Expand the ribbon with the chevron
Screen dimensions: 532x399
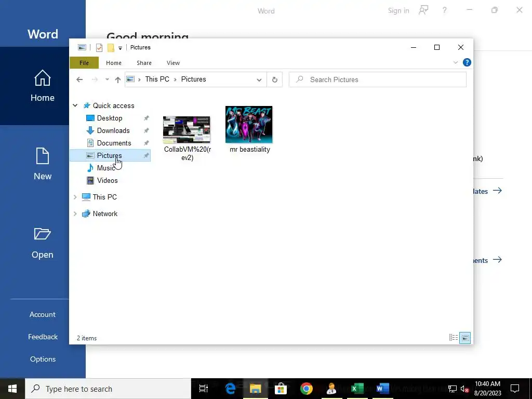pos(455,62)
